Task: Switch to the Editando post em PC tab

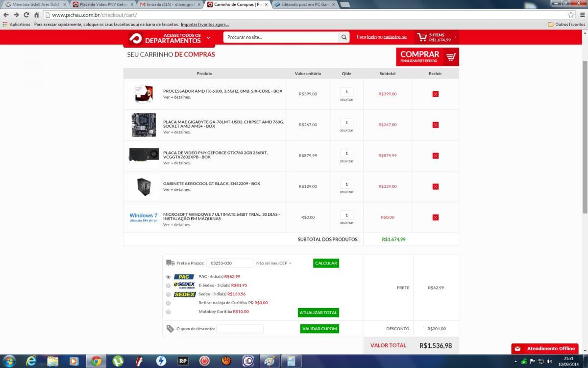Action: pyautogui.click(x=305, y=4)
